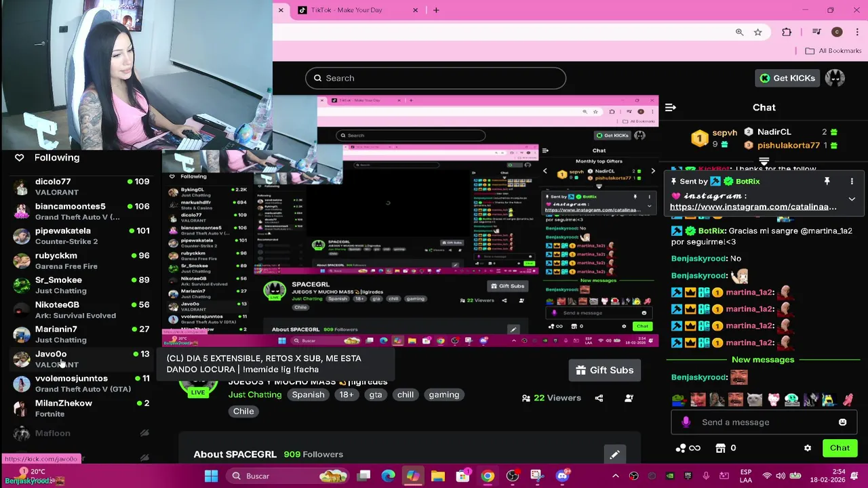
Task: Open NikoteeGB channel in Following list
Action: 81,310
